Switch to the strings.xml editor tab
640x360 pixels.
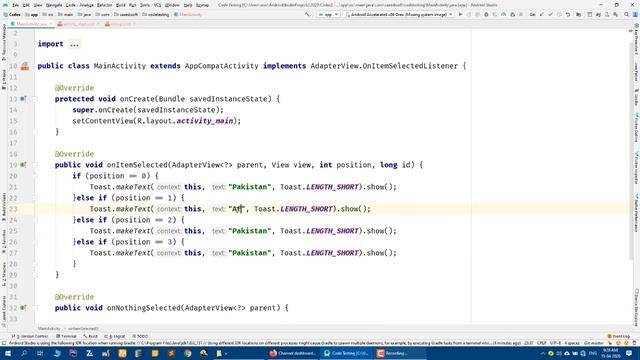(x=119, y=24)
